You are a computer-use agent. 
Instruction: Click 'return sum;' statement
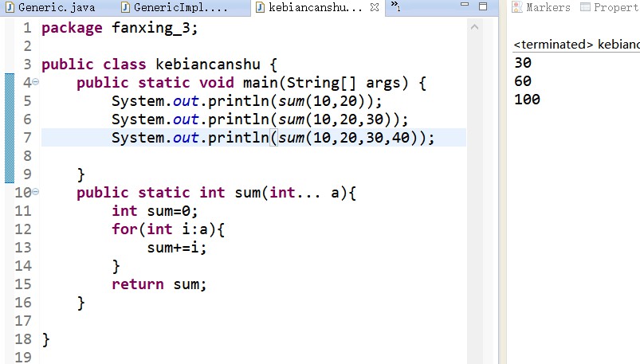pos(159,284)
